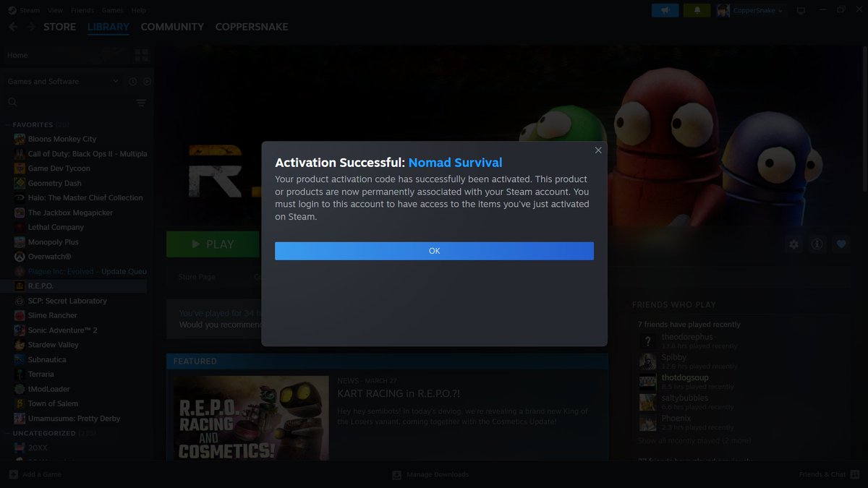Viewport: 868px width, 488px height.
Task: Select Subnautica
Action: 47,359
